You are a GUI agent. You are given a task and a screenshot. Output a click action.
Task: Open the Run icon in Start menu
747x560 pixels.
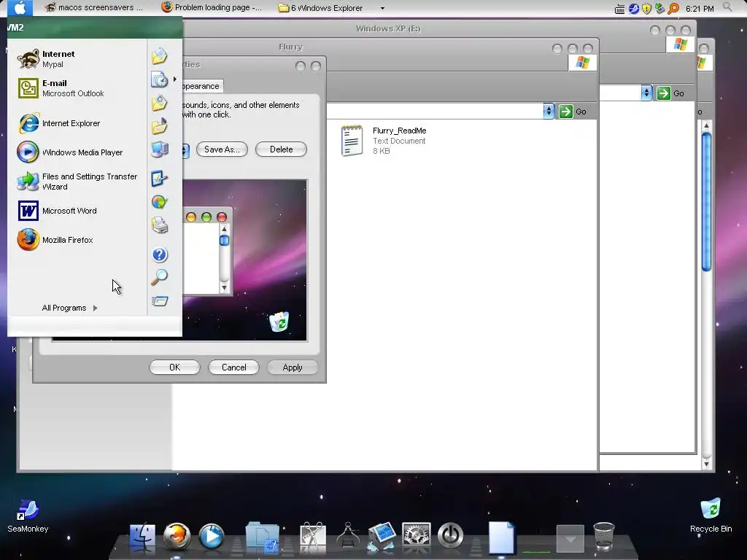coord(160,301)
